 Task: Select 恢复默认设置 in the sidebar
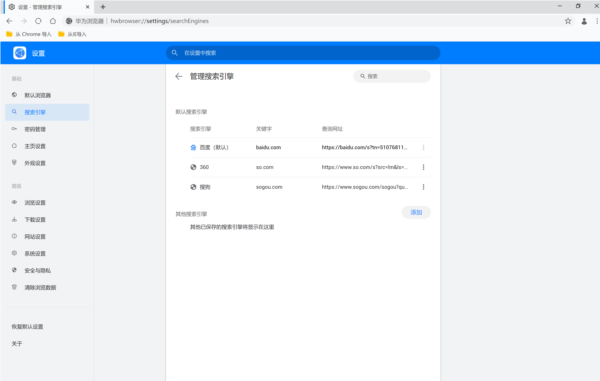[27, 327]
